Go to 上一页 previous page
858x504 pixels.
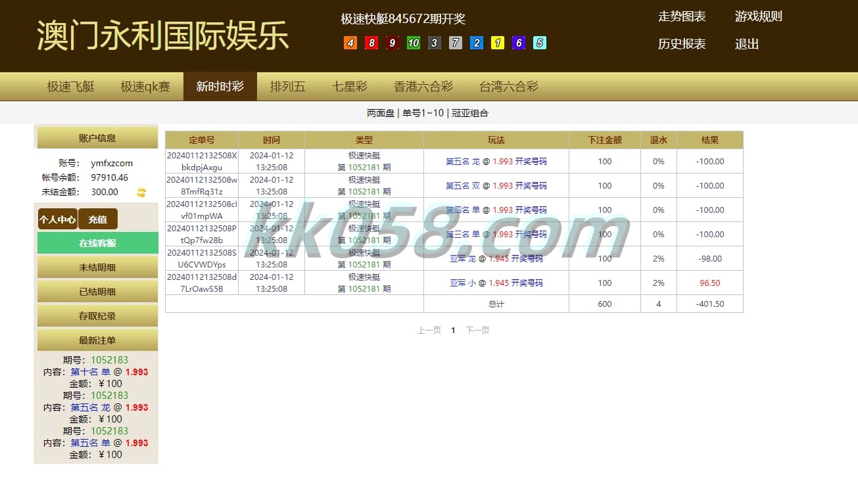[429, 331]
